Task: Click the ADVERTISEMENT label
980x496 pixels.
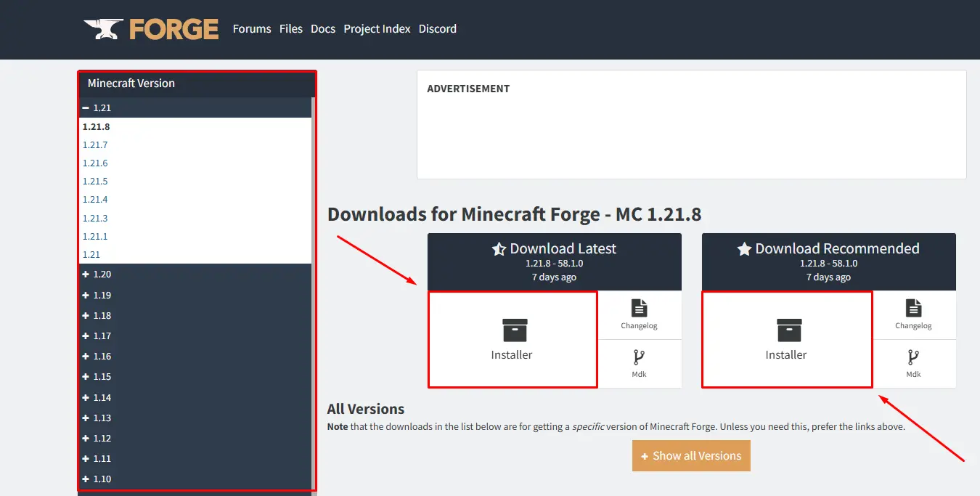Action: [x=468, y=89]
